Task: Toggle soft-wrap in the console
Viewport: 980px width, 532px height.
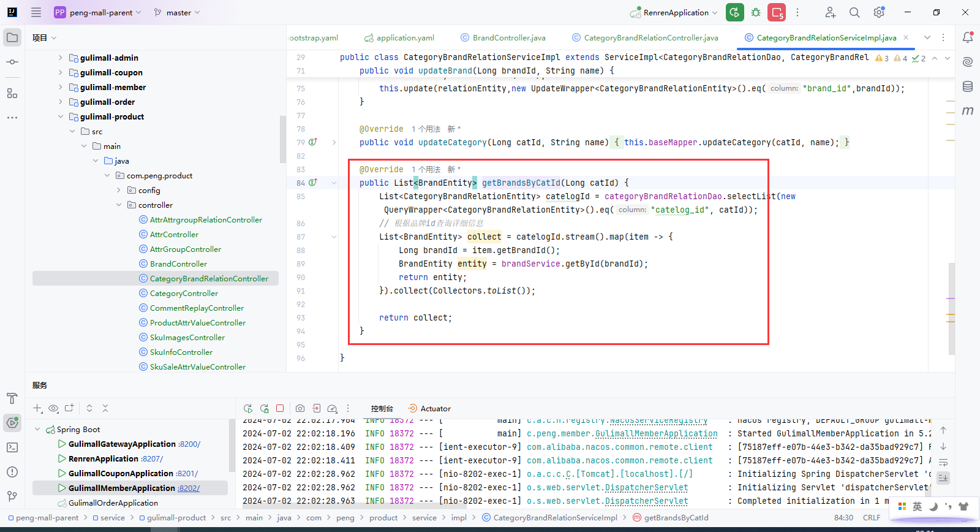Action: tap(943, 462)
